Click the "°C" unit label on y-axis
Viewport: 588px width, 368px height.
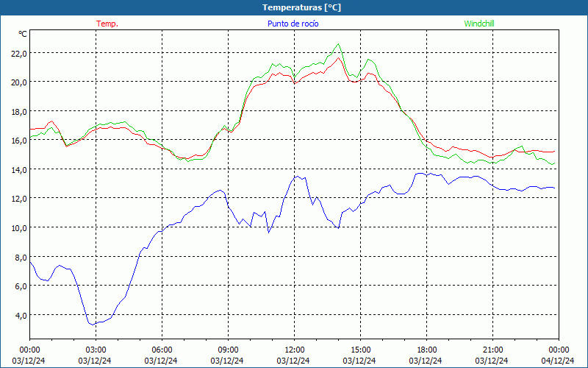(23, 34)
